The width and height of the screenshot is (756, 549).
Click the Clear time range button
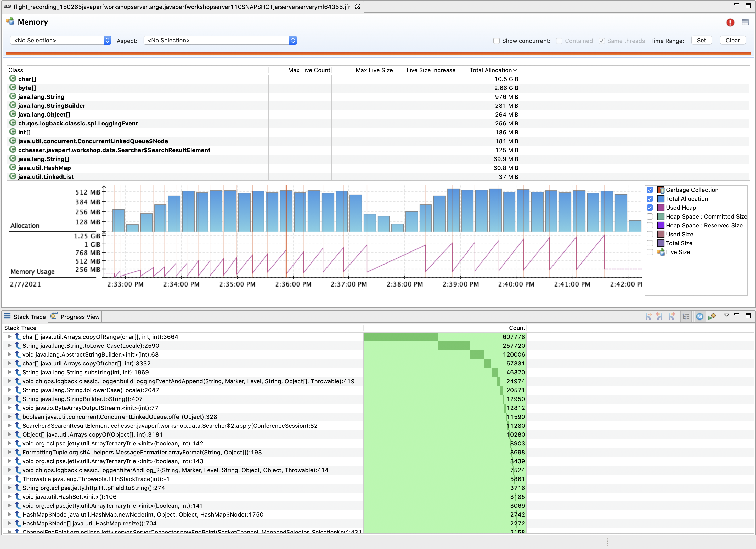tap(733, 40)
